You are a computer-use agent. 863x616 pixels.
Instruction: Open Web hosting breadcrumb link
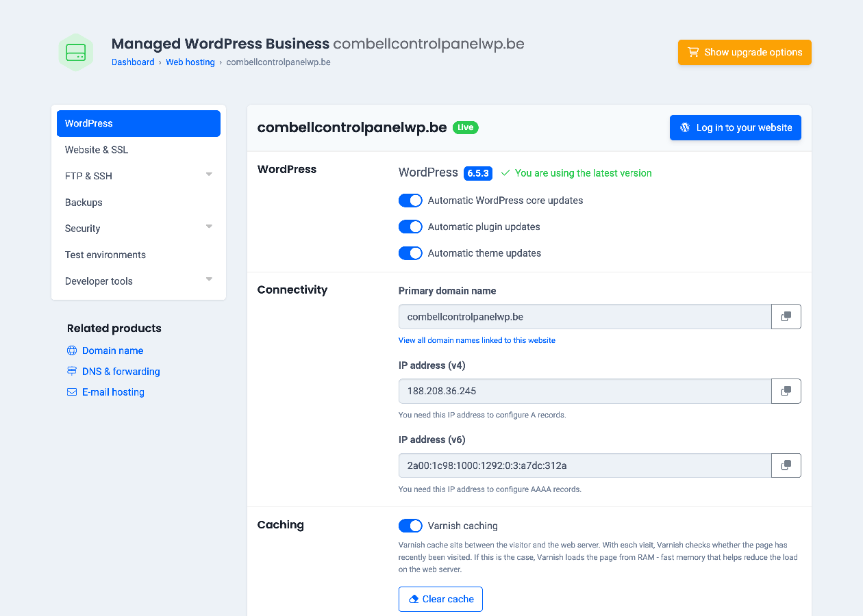(190, 62)
